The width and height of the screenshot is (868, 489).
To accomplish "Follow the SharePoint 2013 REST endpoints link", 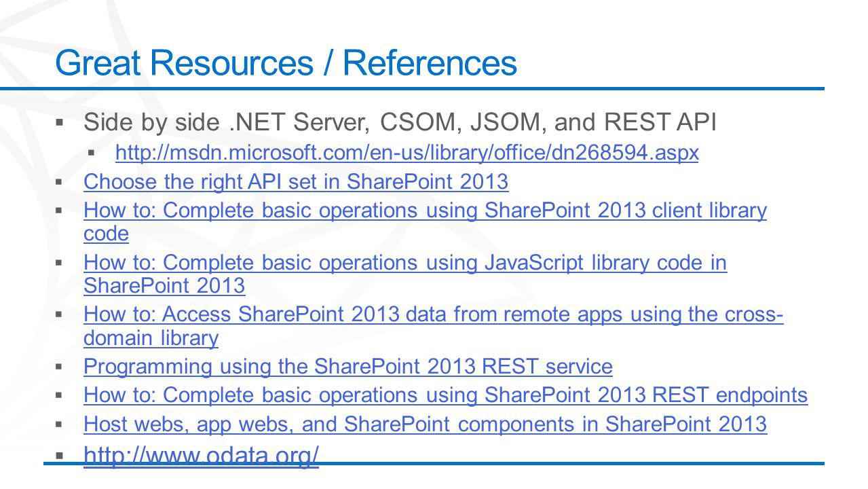I will coord(446,395).
